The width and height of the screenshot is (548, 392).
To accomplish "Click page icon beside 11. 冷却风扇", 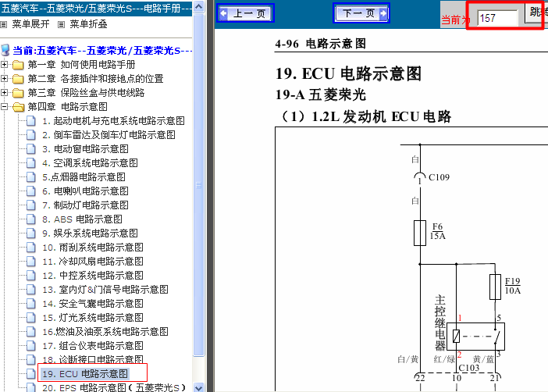I will tap(31, 262).
